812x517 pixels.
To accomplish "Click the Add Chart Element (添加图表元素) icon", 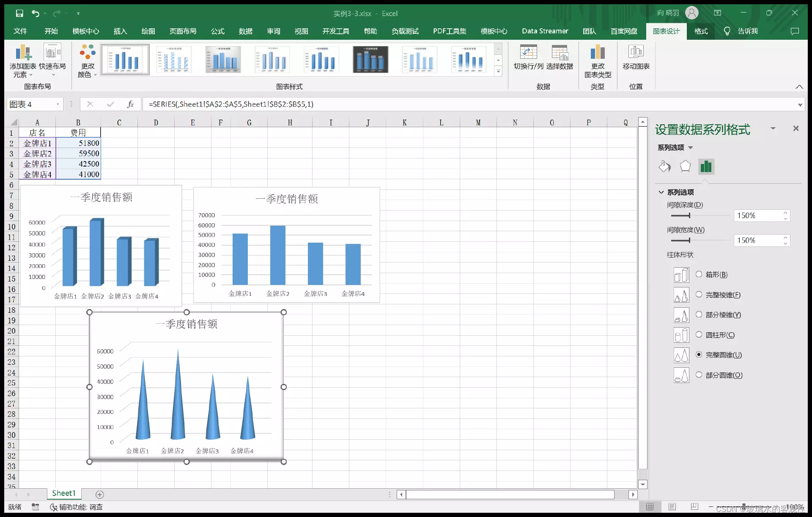I will point(23,53).
